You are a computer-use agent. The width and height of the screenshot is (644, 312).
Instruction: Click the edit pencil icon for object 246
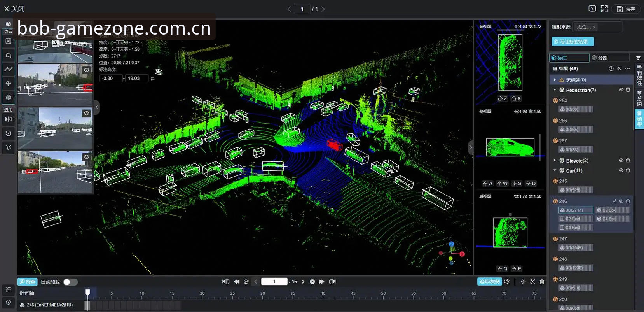[x=614, y=201]
